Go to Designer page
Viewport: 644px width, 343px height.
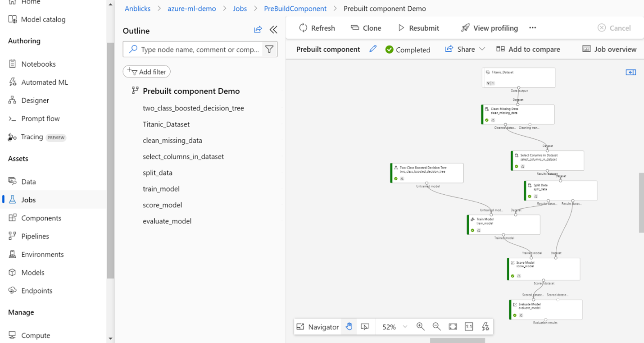click(29, 100)
